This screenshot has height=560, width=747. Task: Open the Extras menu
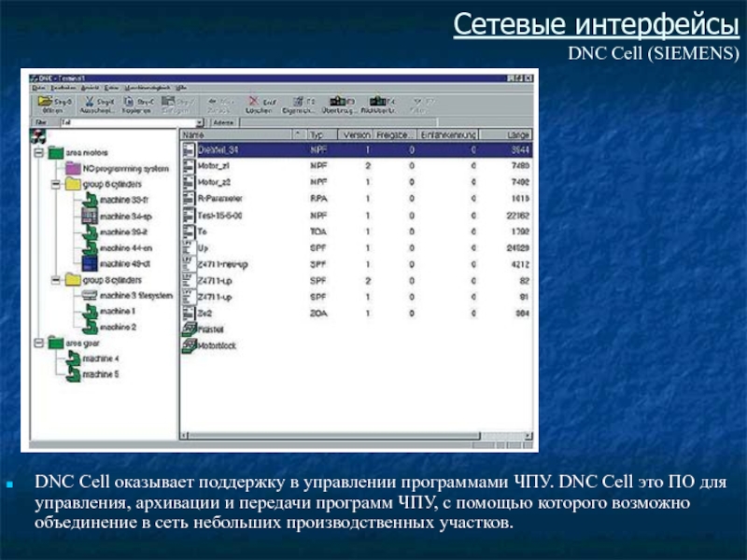111,88
